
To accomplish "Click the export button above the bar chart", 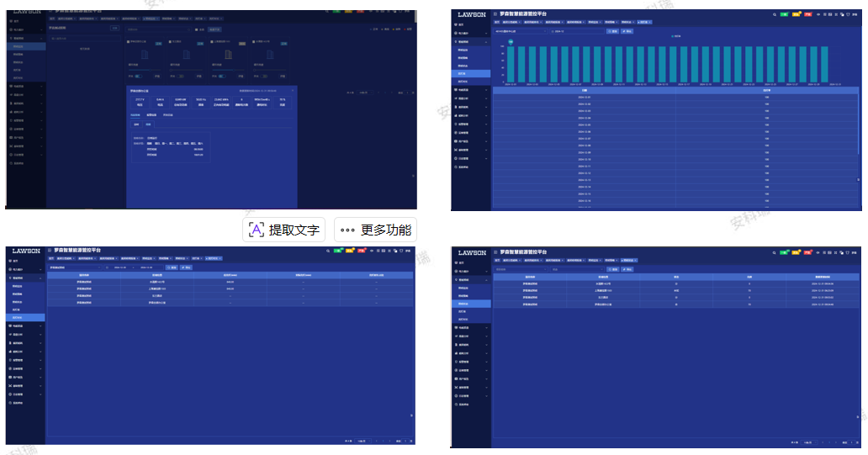I will pos(627,32).
